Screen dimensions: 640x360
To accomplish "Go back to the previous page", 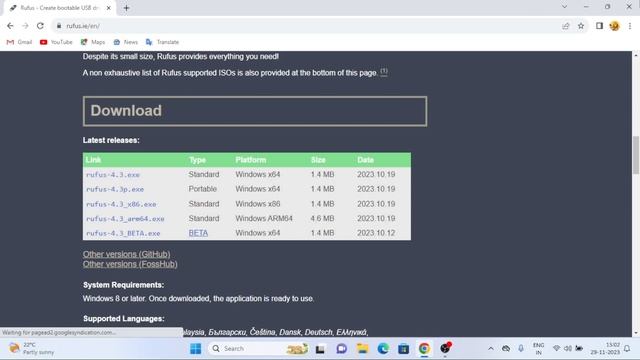I will click(x=10, y=26).
